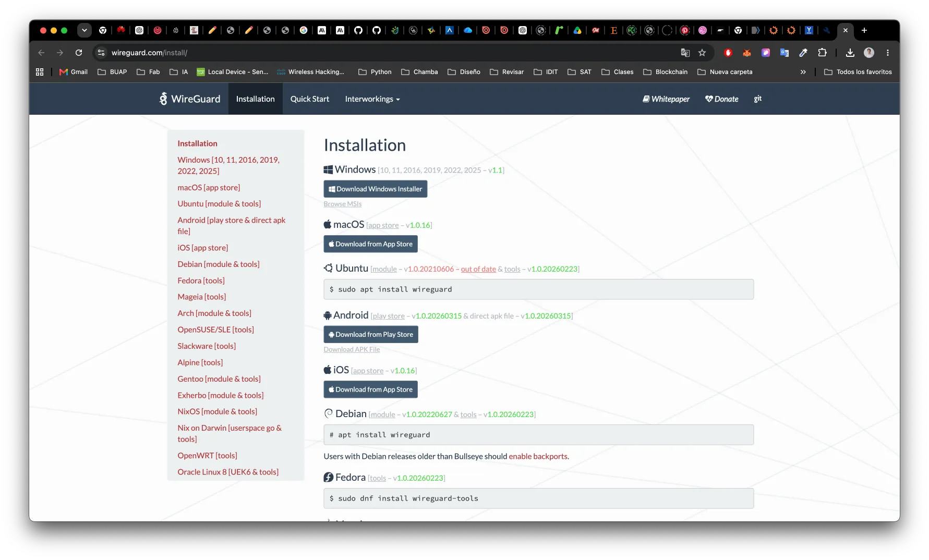Screen dimensions: 929x560
Task: Open the Gmail bookmark
Action: pos(74,72)
